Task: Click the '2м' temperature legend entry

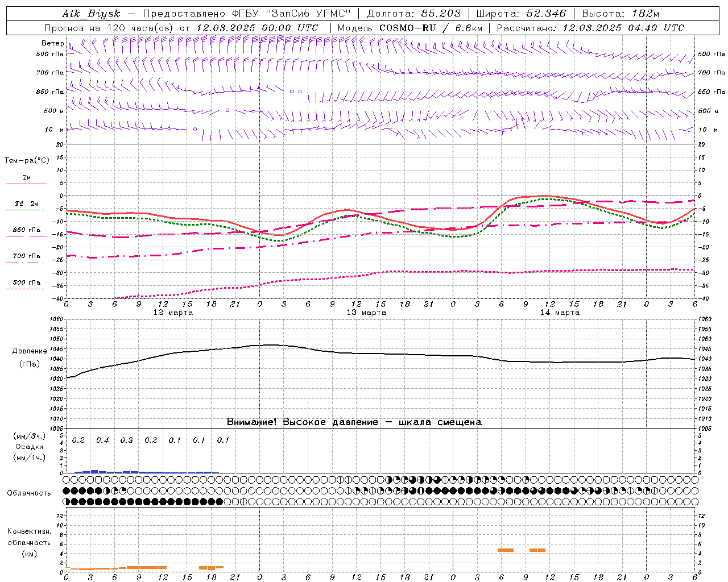Action: 27,178
